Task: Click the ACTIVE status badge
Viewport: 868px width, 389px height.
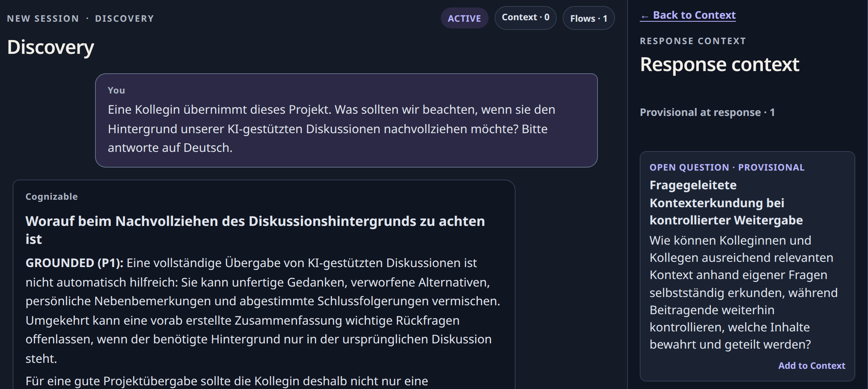Action: (x=464, y=18)
